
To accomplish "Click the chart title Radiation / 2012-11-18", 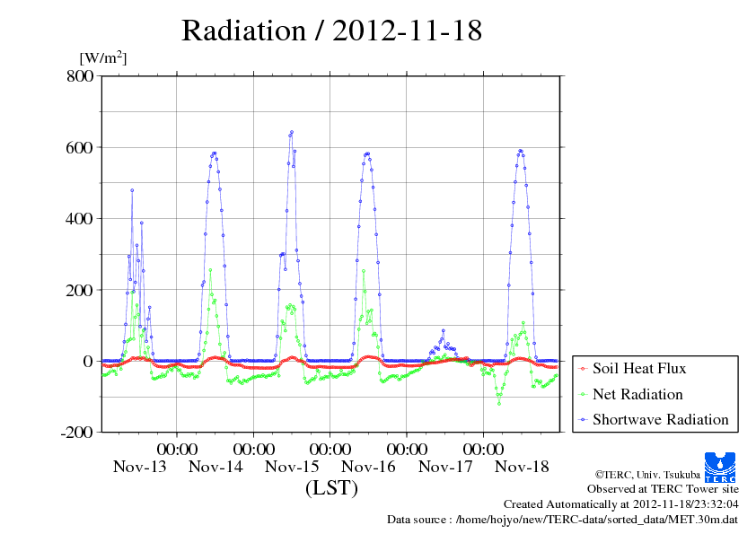I will pyautogui.click(x=331, y=31).
